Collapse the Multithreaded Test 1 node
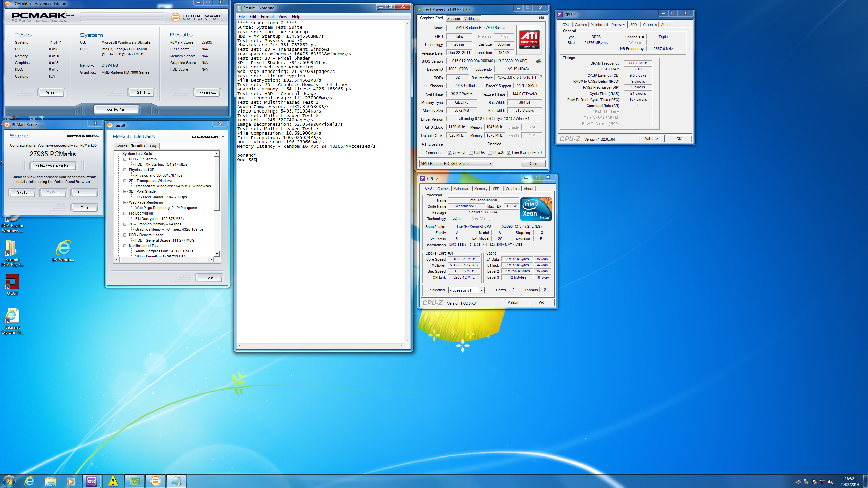 125,246
